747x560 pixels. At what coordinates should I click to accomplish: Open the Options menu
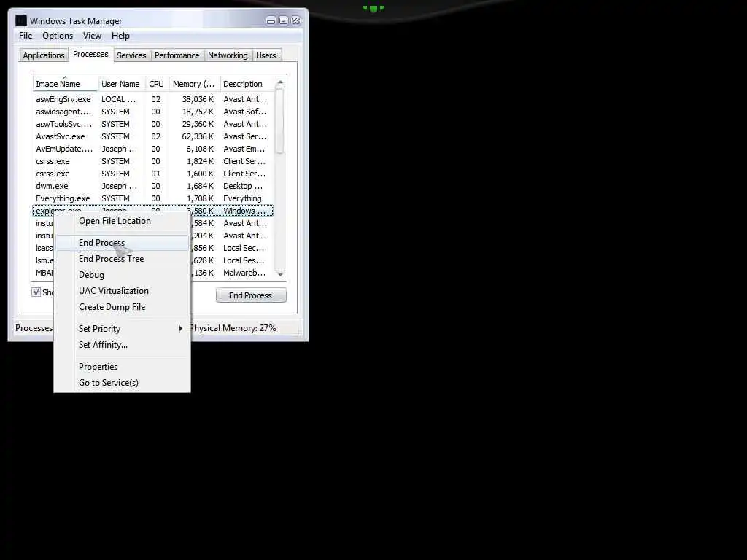pyautogui.click(x=58, y=36)
